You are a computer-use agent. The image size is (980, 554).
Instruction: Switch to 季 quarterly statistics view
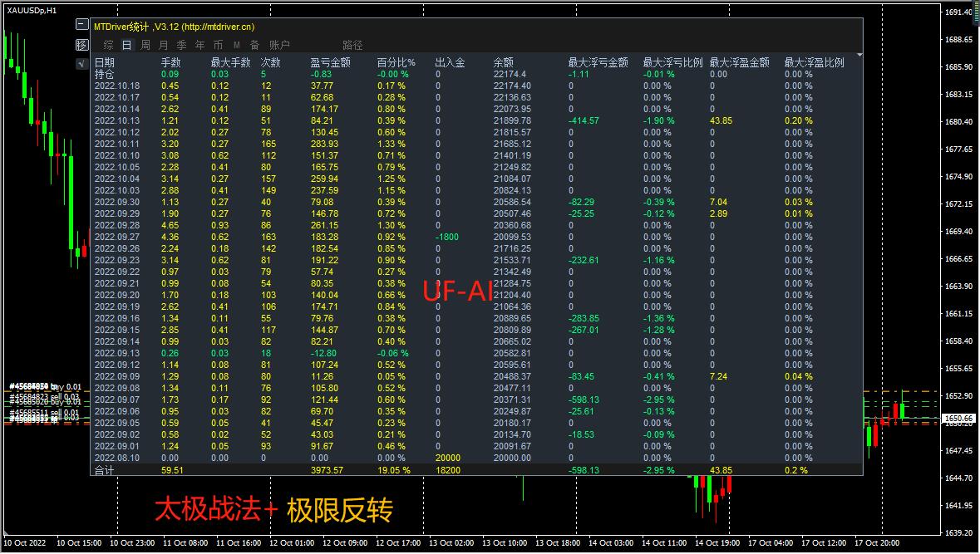click(180, 45)
